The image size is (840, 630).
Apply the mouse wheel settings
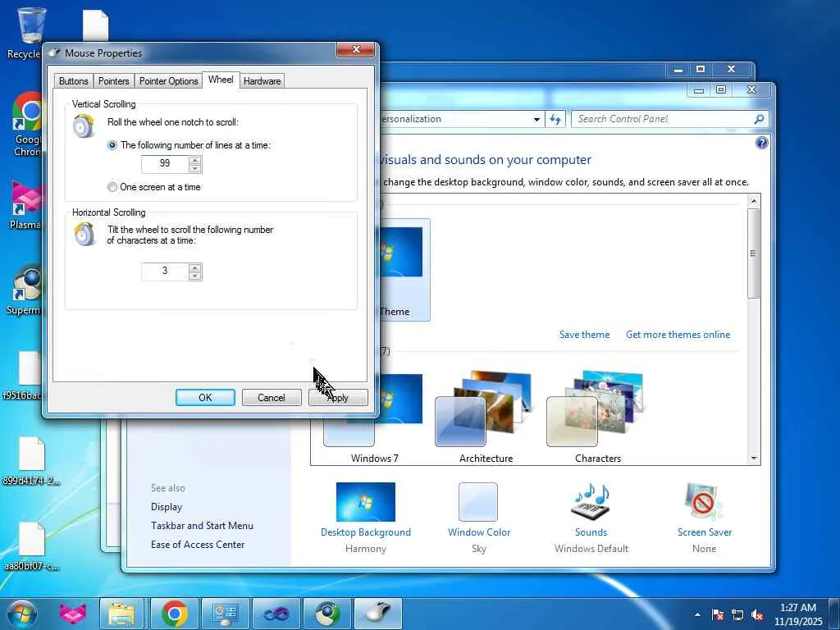[338, 398]
